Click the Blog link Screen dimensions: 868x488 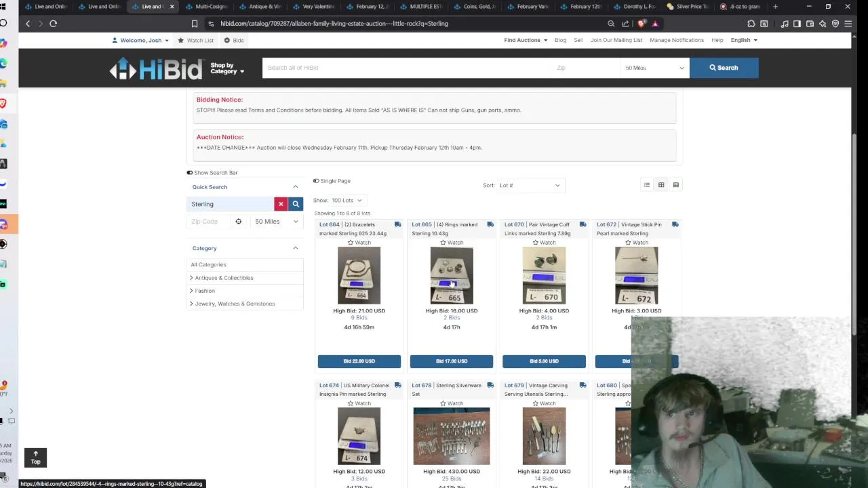tap(560, 40)
